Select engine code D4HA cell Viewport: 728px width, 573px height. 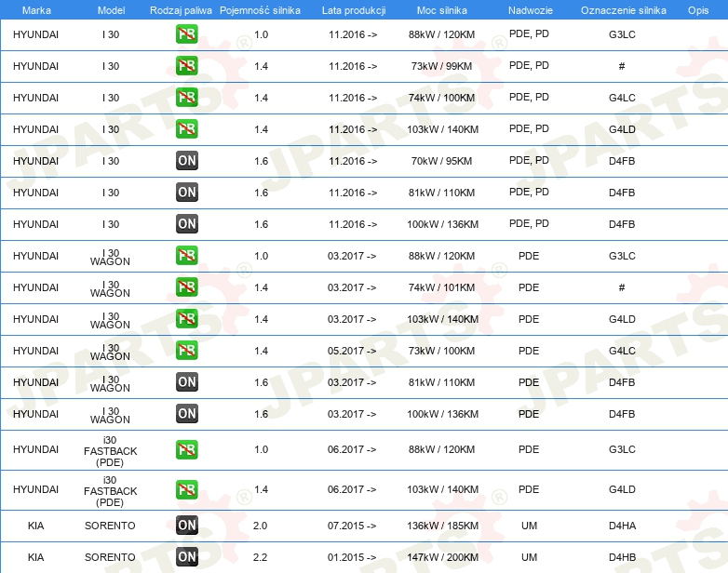point(622,526)
